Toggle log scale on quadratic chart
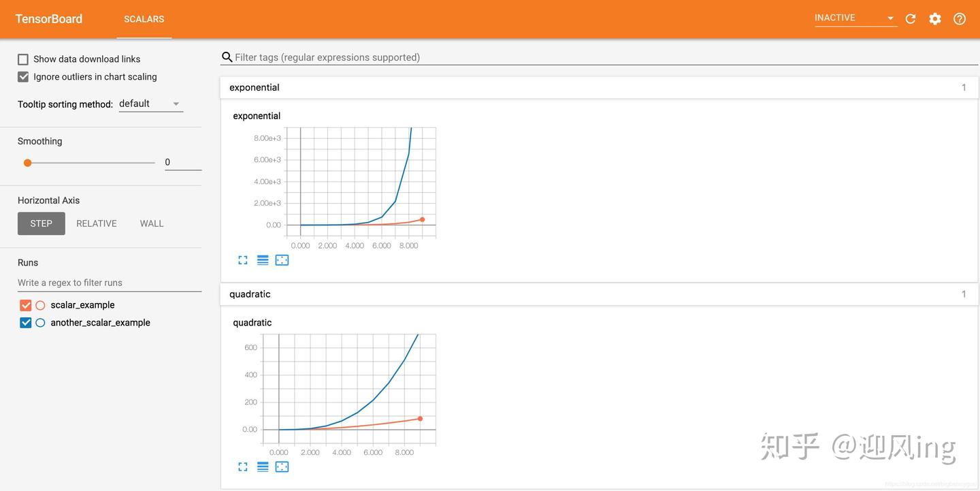Screen dimensions: 980x491 (263, 466)
